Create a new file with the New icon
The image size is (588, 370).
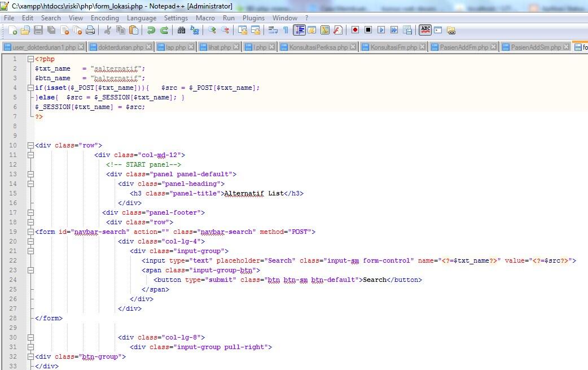pos(12,31)
